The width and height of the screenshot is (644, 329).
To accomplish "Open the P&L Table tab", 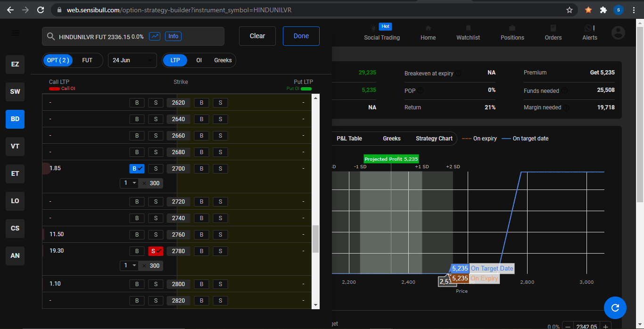I will [349, 139].
